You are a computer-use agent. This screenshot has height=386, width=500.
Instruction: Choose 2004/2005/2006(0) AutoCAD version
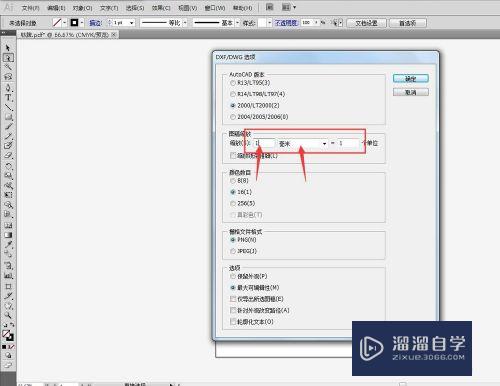[259, 117]
